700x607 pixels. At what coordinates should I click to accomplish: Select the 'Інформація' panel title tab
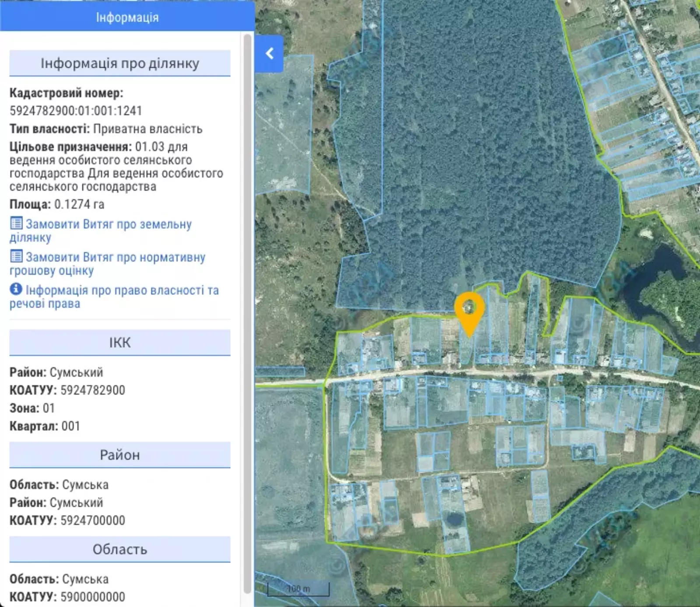point(127,17)
